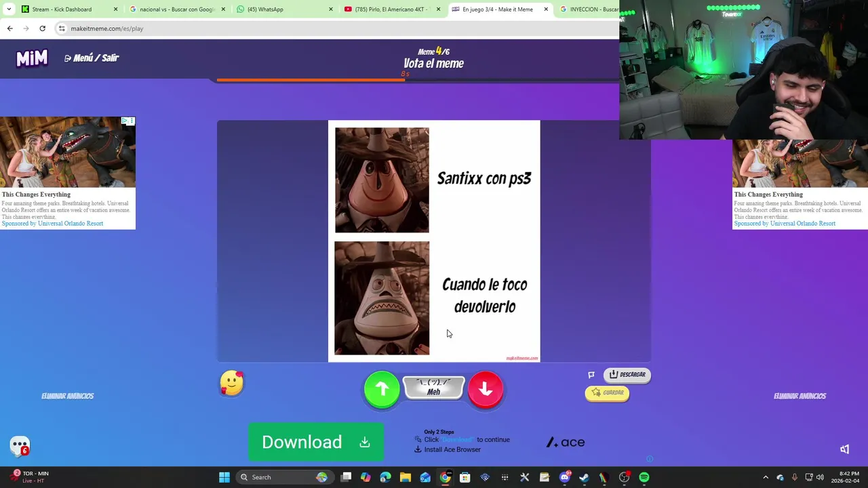868x488 pixels.
Task: Open Menú / Salir
Action: click(x=92, y=58)
